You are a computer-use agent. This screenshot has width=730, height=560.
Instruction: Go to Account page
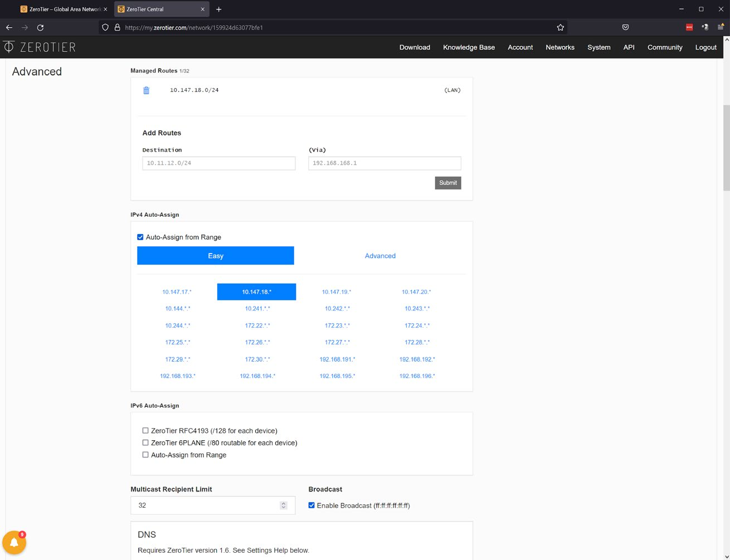click(x=520, y=47)
